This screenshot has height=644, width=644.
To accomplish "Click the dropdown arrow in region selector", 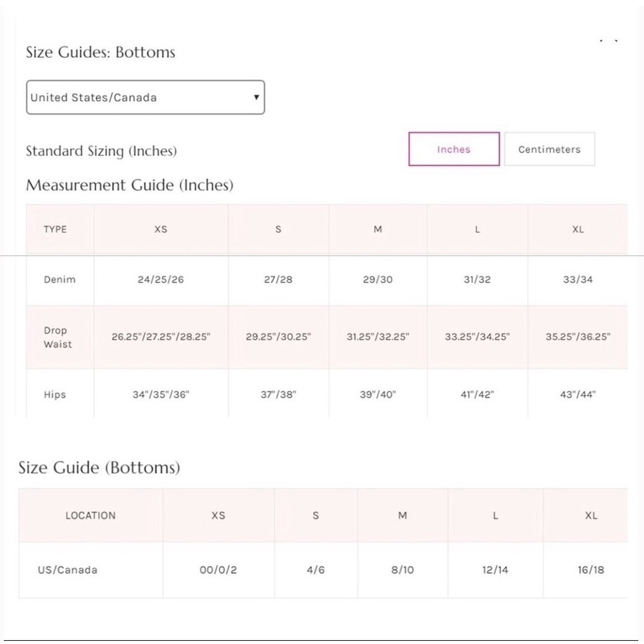I will click(256, 97).
